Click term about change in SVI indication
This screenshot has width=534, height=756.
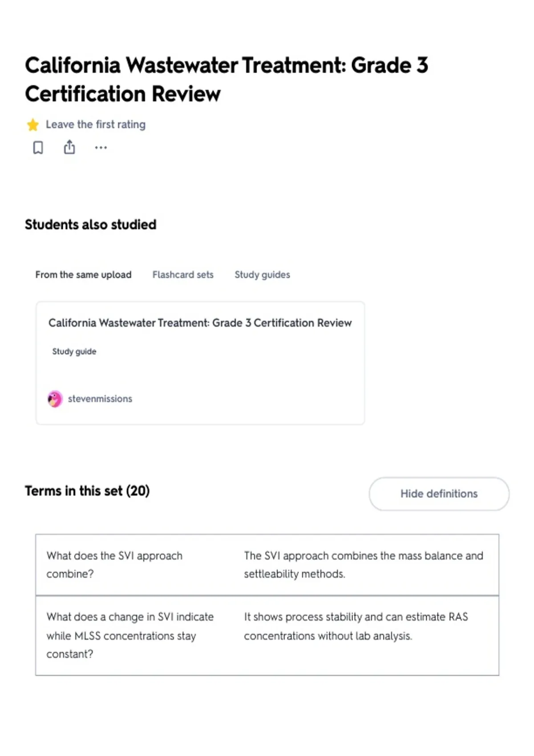130,635
